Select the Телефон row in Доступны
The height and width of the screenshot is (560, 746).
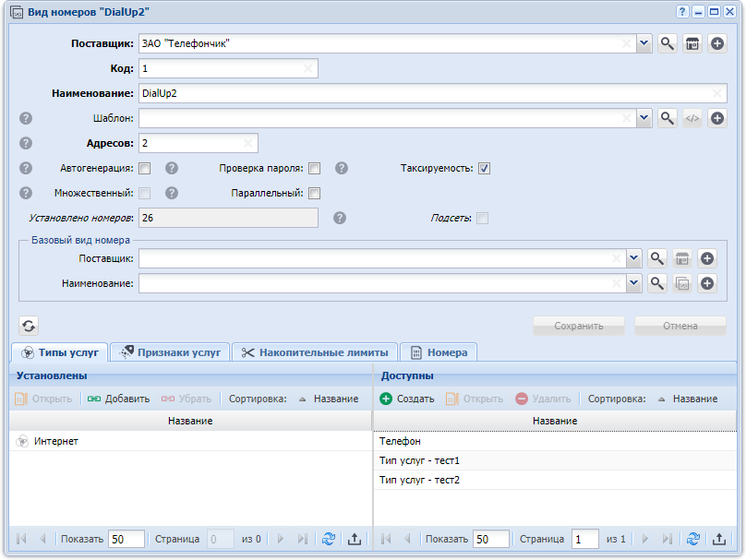tap(555, 441)
